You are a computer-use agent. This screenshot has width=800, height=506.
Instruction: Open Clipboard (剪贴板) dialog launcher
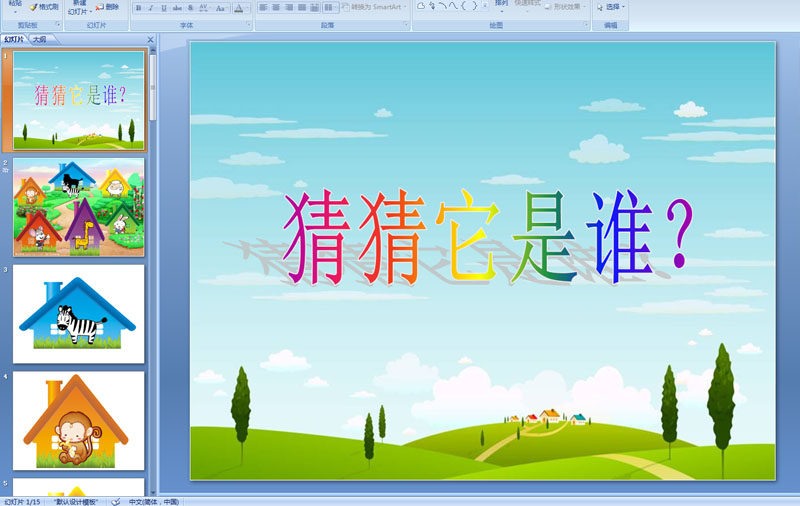[58, 24]
